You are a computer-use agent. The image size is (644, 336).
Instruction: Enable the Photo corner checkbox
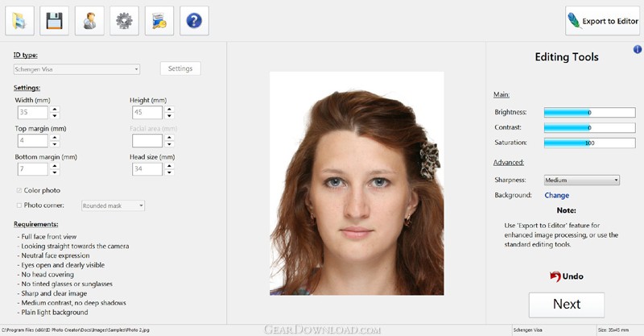[x=19, y=205]
